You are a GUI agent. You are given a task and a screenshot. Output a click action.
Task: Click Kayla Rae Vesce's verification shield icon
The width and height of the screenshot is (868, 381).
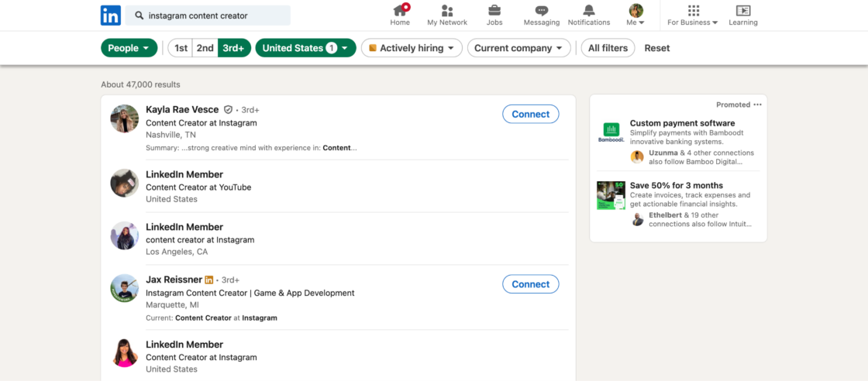point(228,109)
